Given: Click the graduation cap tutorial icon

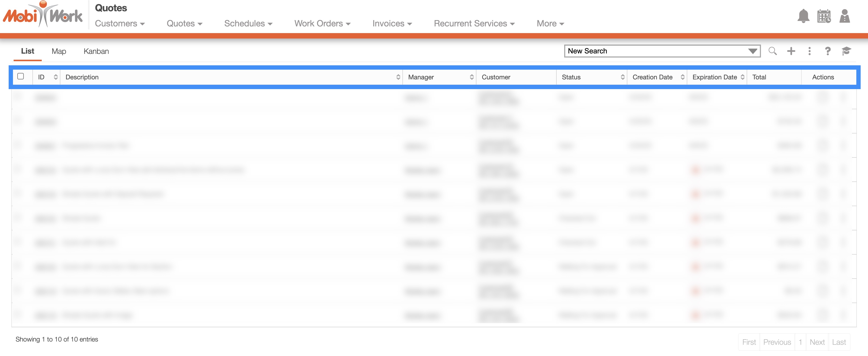Looking at the screenshot, I should pyautogui.click(x=846, y=51).
